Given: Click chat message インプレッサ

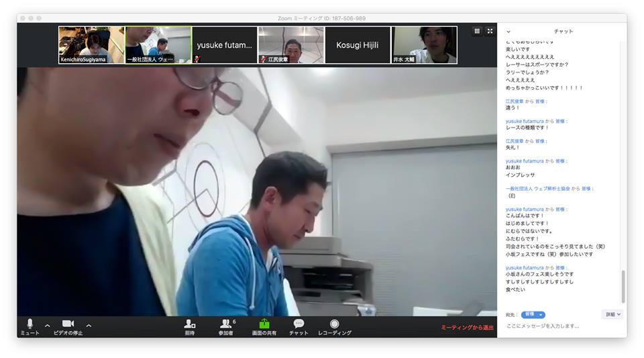Looking at the screenshot, I should 520,175.
